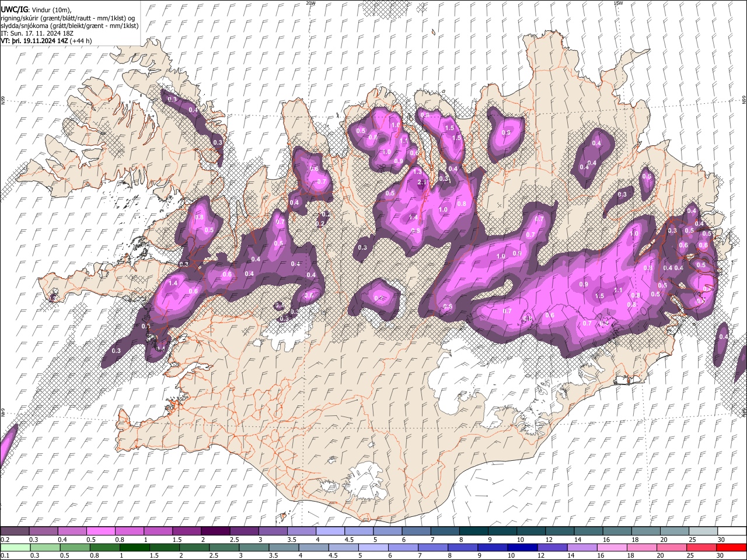Click the '15W' longitude label
Screen dimensions: 747x560
coord(618,3)
